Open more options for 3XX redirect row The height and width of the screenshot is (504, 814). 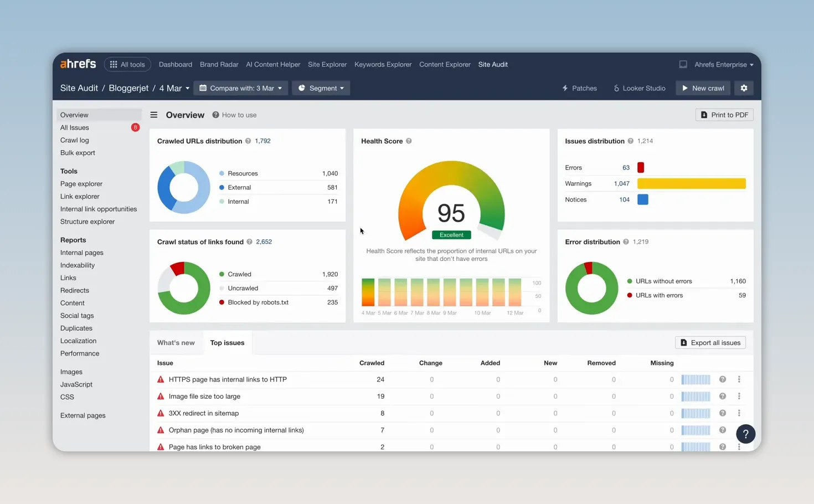click(x=739, y=413)
